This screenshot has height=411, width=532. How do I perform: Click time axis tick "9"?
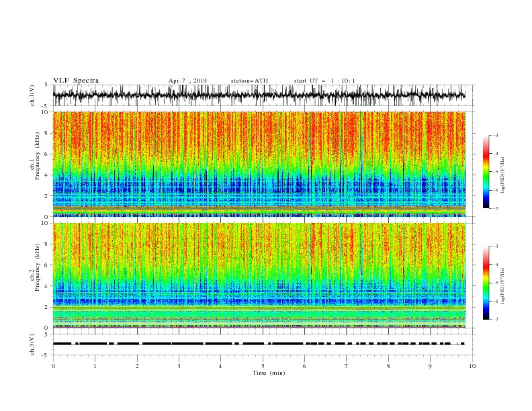[x=430, y=366]
